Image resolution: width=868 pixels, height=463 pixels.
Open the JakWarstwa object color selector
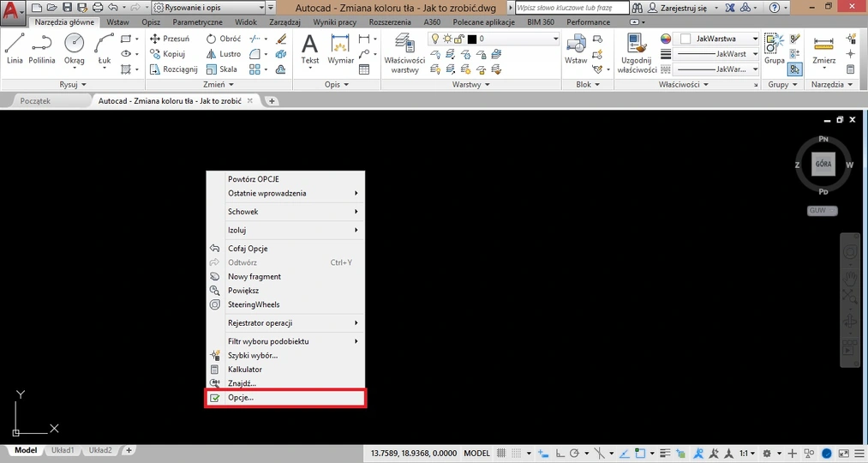click(720, 39)
